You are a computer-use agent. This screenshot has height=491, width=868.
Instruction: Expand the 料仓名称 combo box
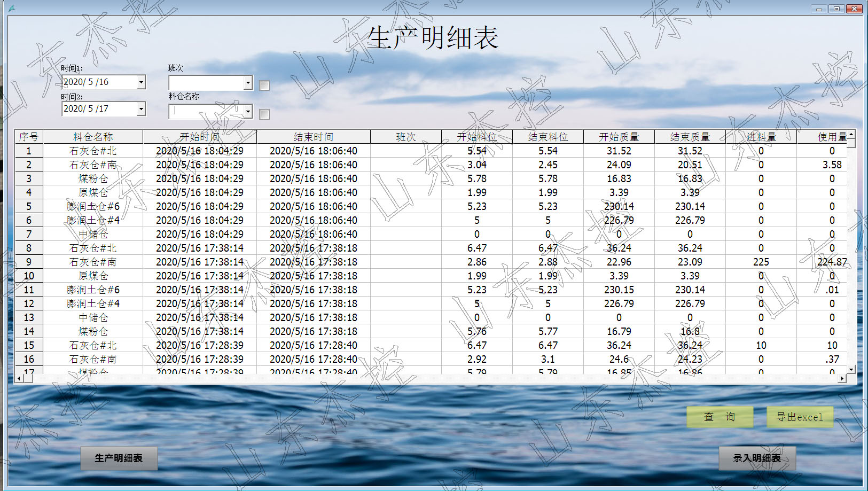click(248, 111)
